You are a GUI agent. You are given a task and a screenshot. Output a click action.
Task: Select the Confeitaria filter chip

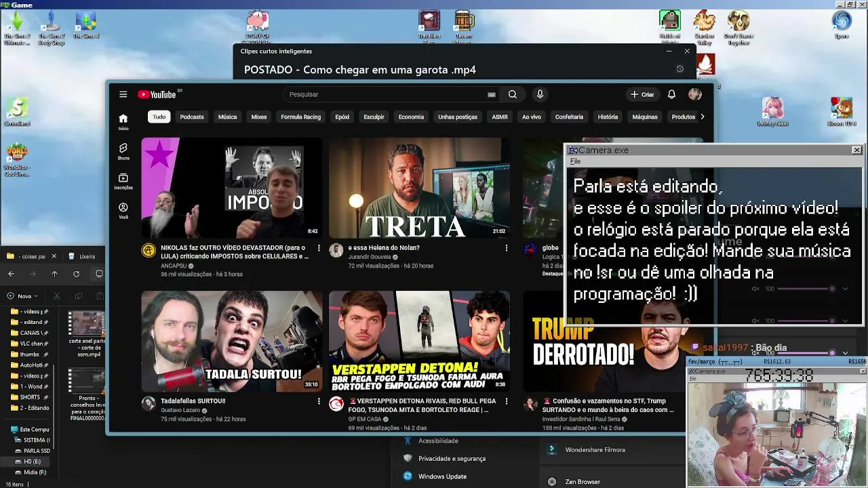569,117
